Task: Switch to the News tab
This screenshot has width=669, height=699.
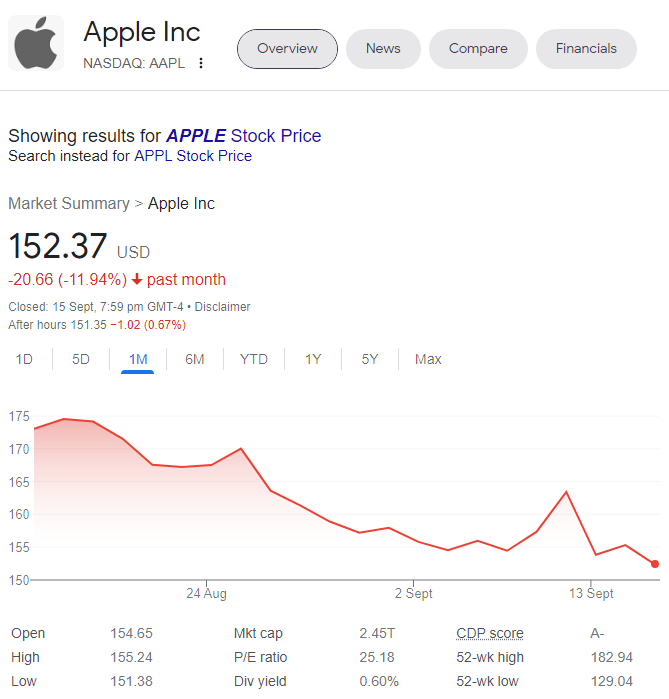Action: [383, 49]
